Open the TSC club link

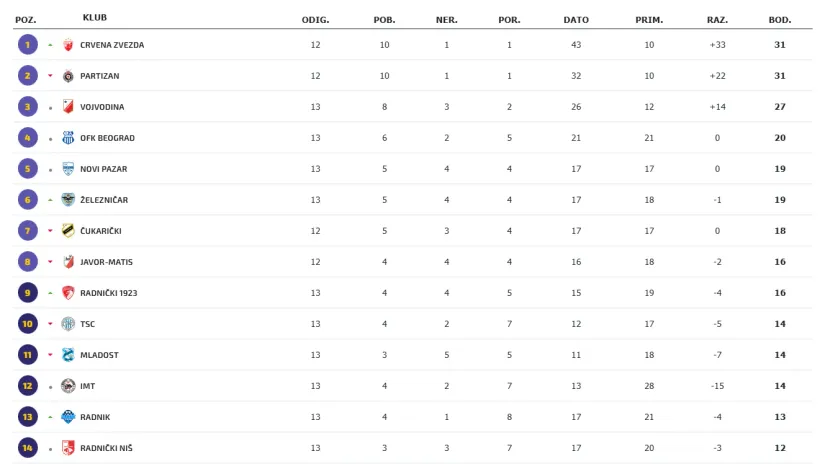click(x=88, y=324)
